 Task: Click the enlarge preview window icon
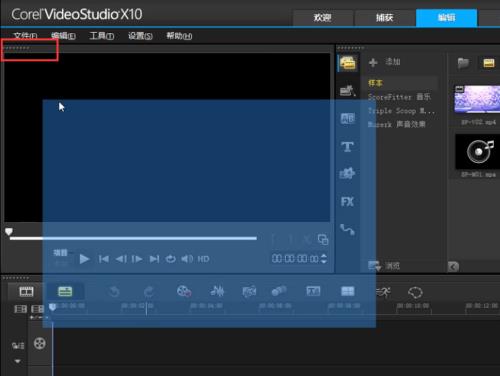point(323,239)
